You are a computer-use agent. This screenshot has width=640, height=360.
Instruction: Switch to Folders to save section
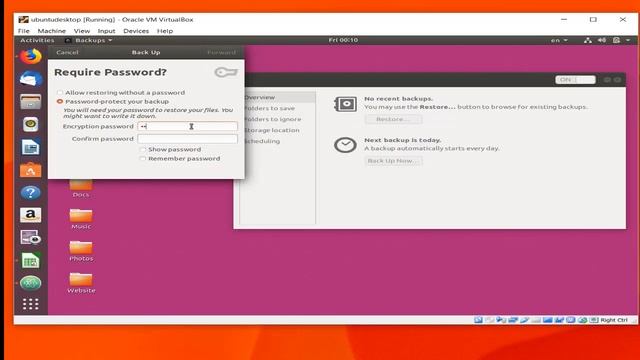280,108
